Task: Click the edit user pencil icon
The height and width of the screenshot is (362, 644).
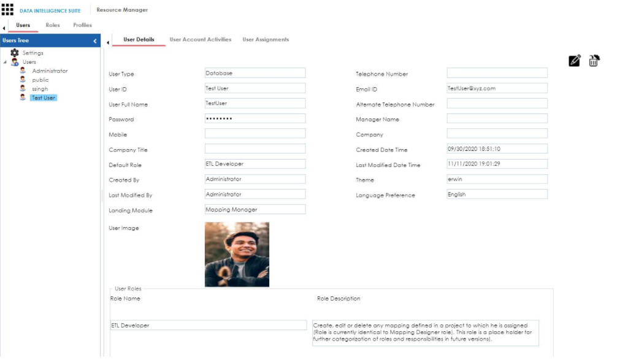Action: 574,61
